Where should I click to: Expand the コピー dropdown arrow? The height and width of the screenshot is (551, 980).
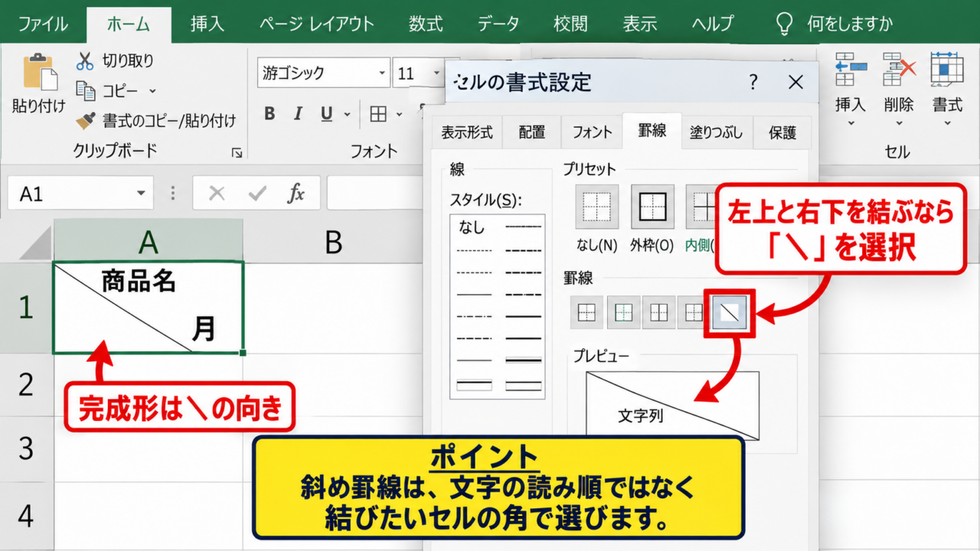tap(152, 91)
